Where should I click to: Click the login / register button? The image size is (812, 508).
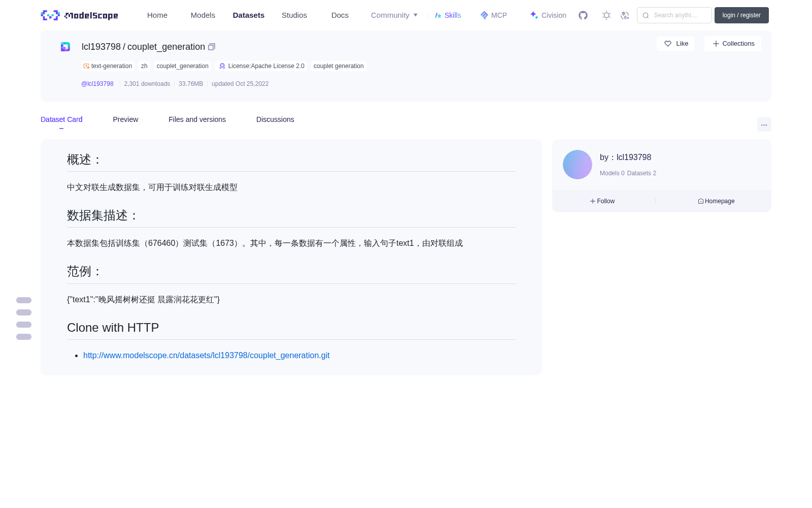click(741, 15)
